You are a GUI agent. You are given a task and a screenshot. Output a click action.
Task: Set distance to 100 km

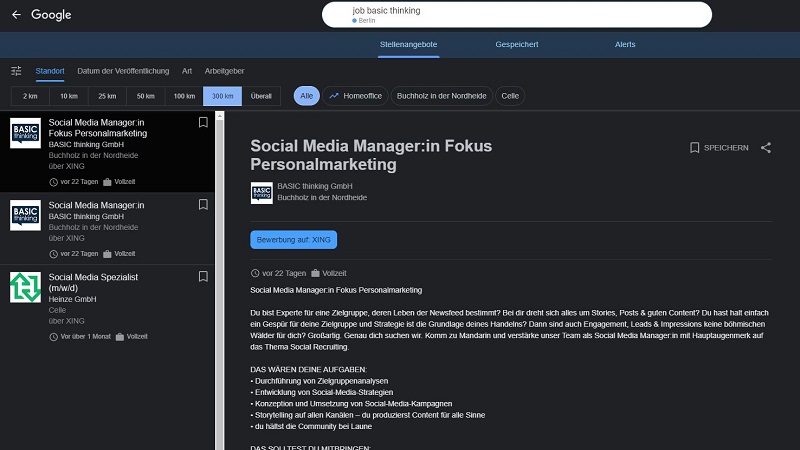184,96
